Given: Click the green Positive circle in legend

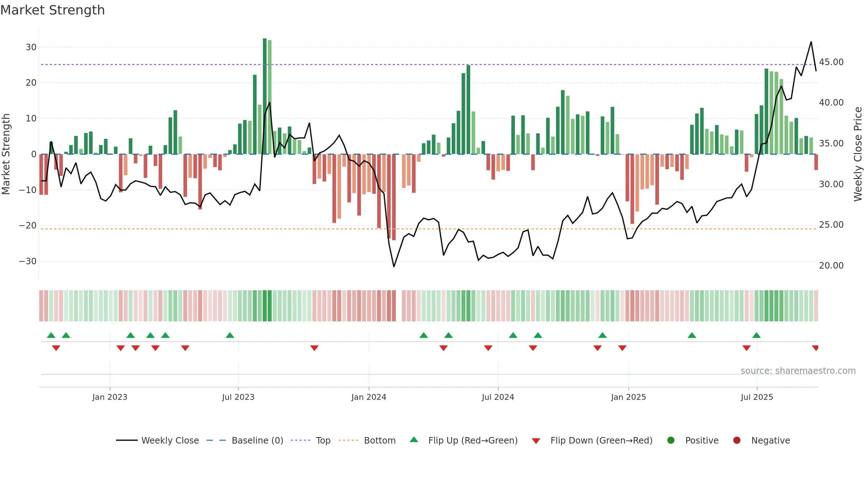Looking at the screenshot, I should click(671, 440).
